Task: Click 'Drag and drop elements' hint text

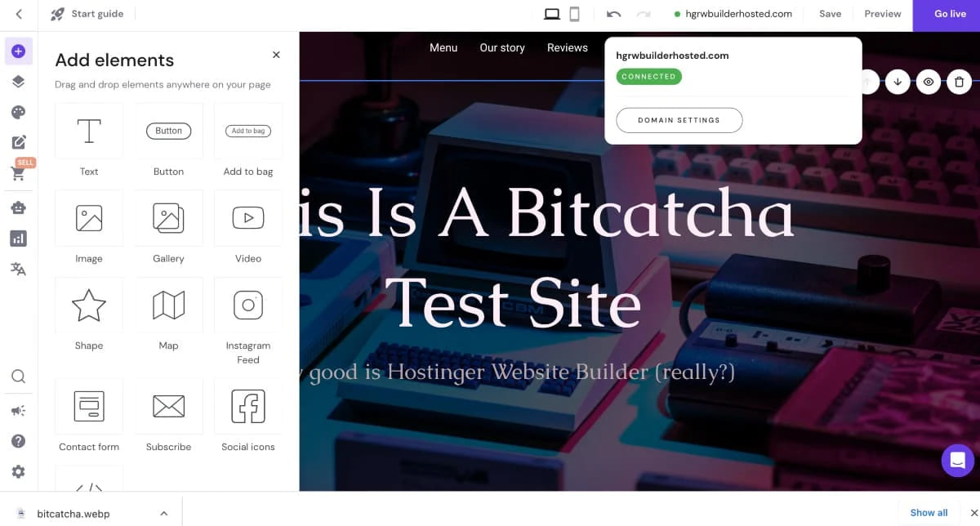Action: [x=163, y=84]
